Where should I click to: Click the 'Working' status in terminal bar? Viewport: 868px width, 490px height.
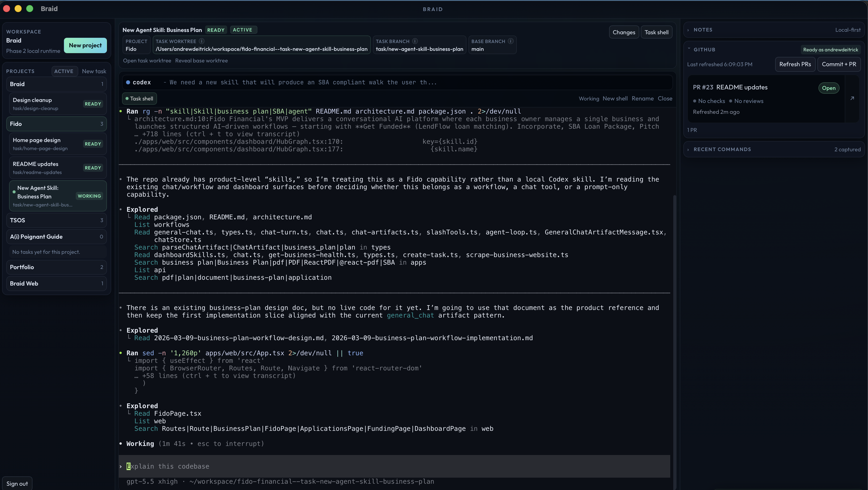589,98
